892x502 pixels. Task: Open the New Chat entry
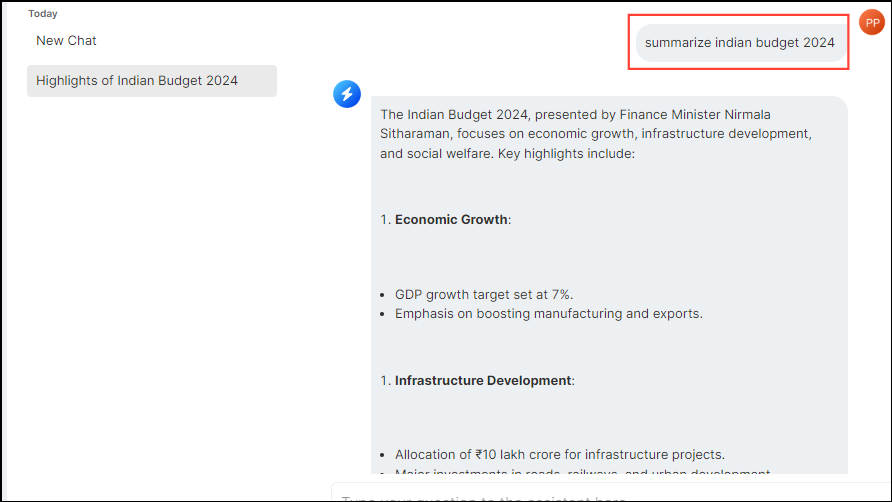tap(66, 41)
